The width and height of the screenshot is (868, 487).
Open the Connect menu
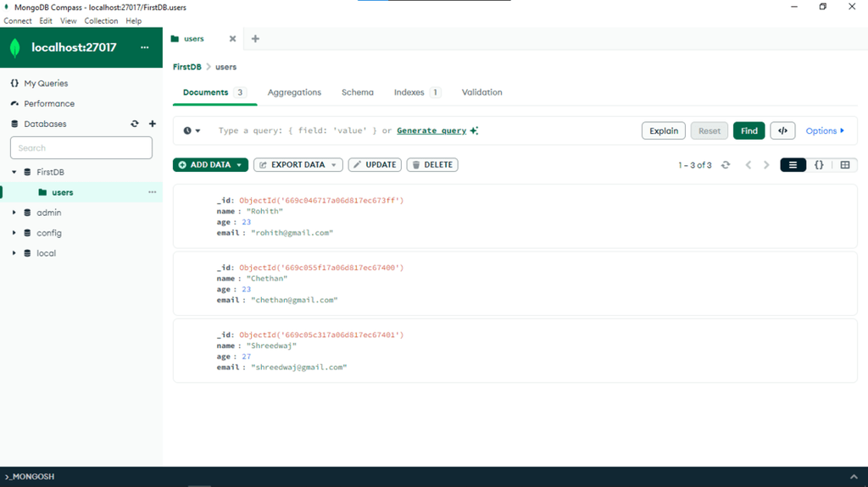[18, 20]
